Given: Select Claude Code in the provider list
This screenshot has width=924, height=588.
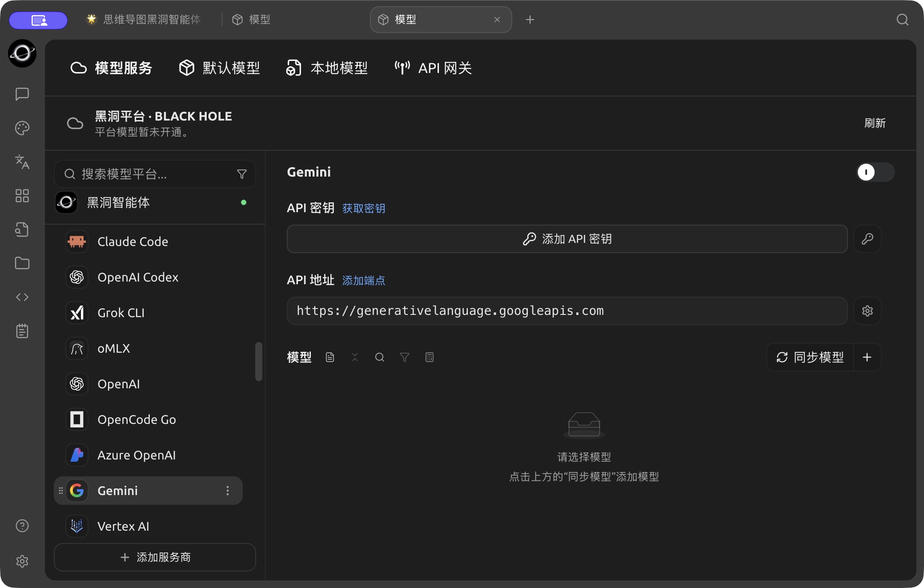Looking at the screenshot, I should coord(148,242).
